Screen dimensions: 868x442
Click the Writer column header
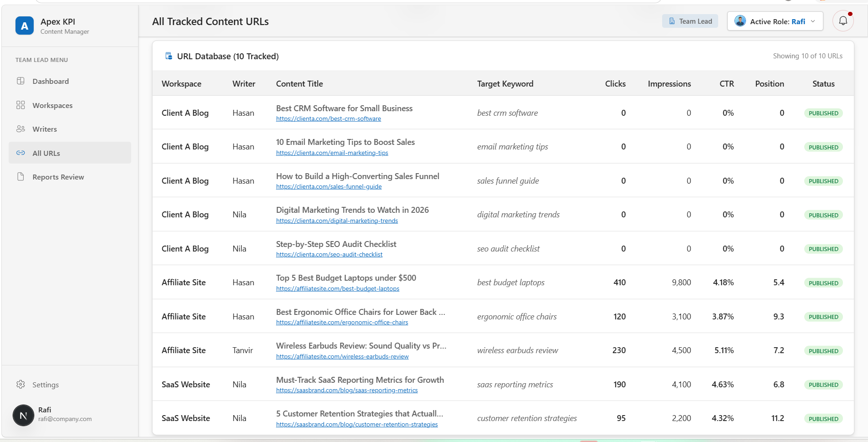244,84
